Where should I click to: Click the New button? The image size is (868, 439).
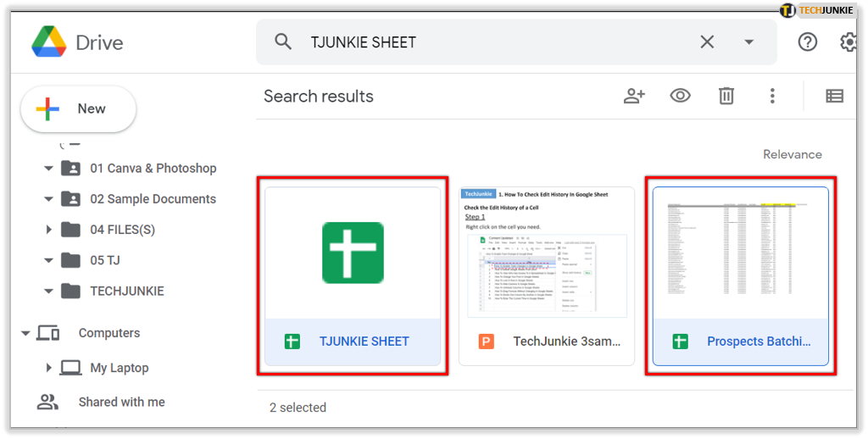click(x=78, y=108)
